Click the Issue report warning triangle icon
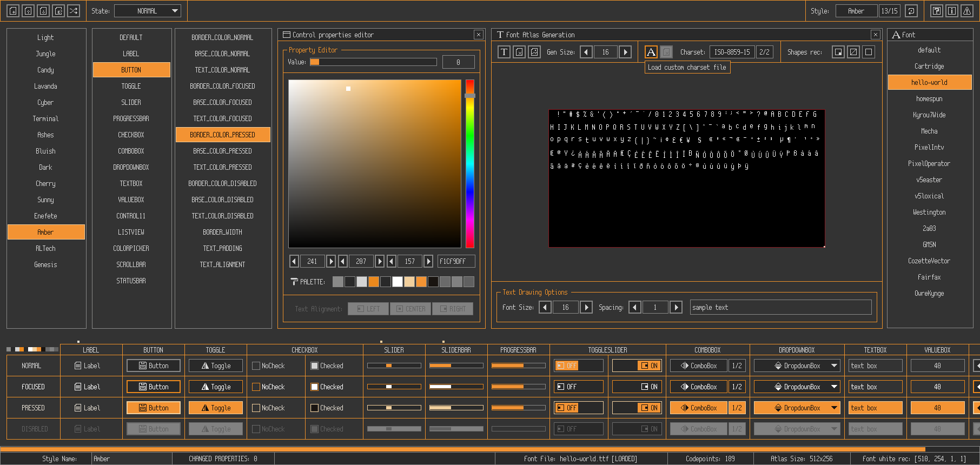980x465 pixels. (x=967, y=11)
